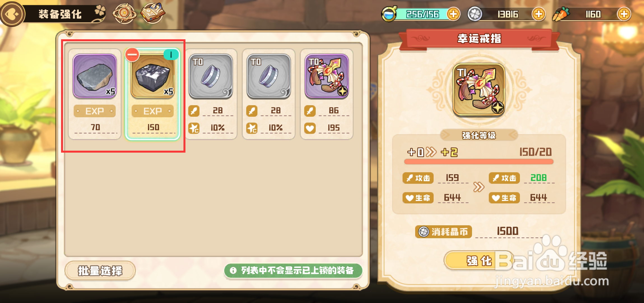
Task: Tap the blue potion stamina icon
Action: (x=389, y=14)
